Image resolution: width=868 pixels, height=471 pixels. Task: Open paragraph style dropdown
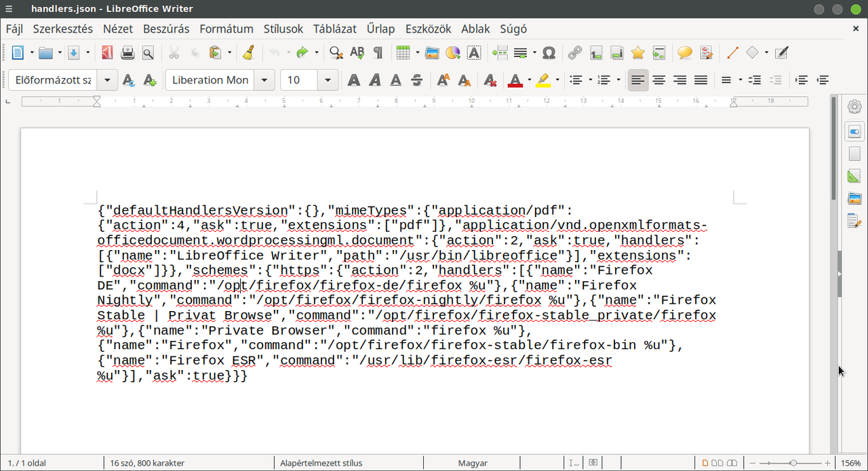point(107,80)
